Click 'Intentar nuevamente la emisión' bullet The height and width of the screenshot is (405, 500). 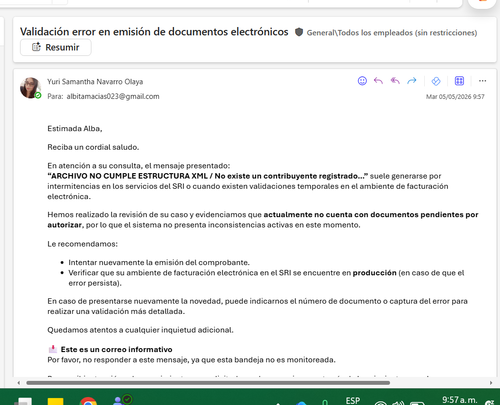159,263
